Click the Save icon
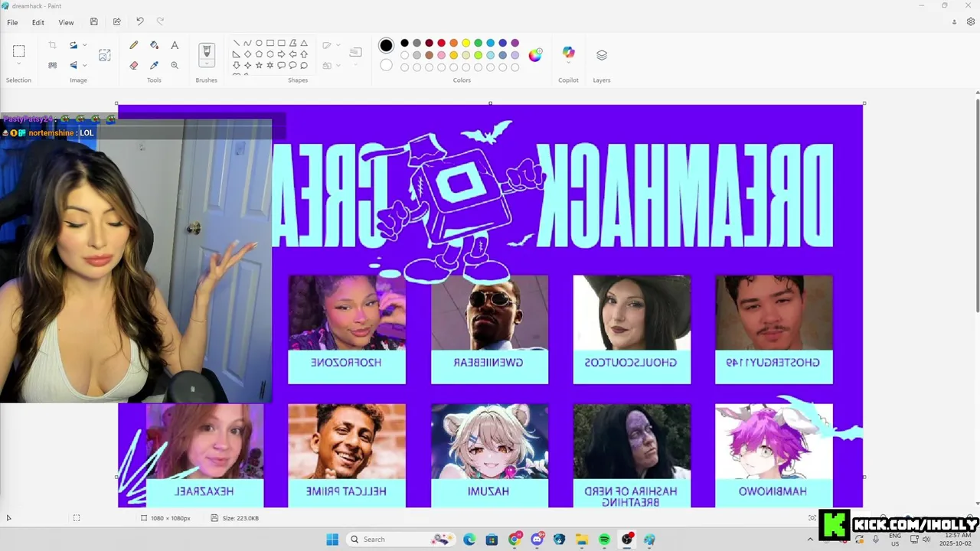This screenshot has width=980, height=551. (93, 22)
